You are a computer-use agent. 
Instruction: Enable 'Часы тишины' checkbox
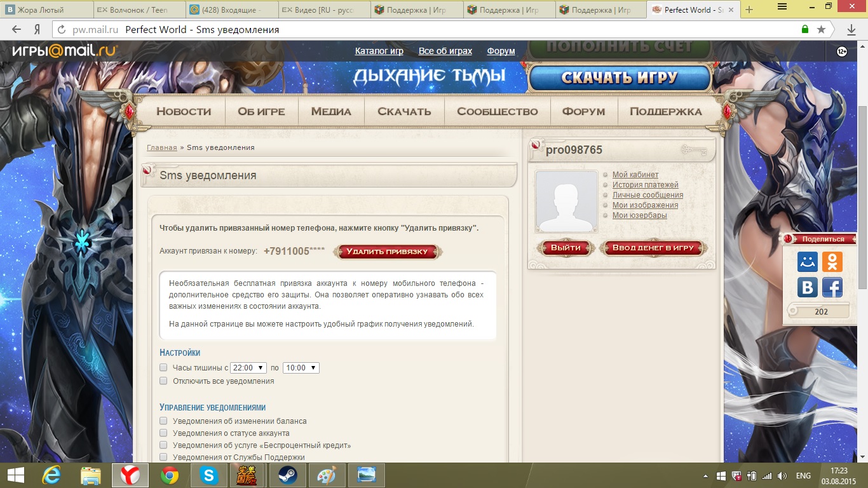tap(163, 367)
